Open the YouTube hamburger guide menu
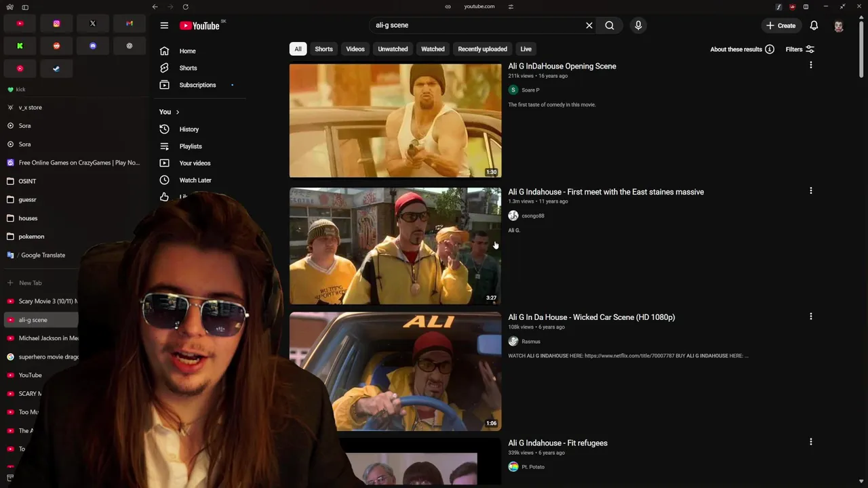Image resolution: width=868 pixels, height=488 pixels. coord(164,25)
